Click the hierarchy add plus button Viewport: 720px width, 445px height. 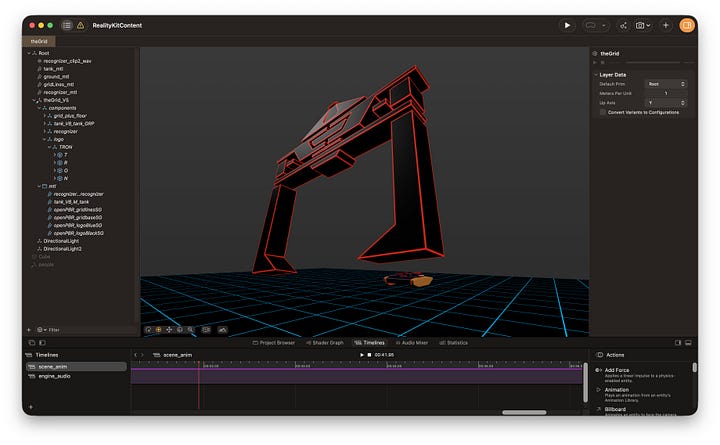click(x=29, y=330)
